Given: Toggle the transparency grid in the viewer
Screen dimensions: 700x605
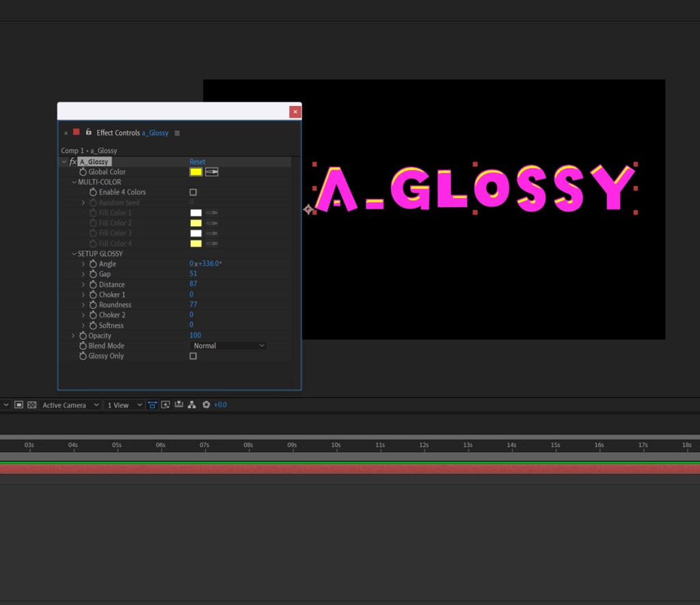Looking at the screenshot, I should pos(31,404).
